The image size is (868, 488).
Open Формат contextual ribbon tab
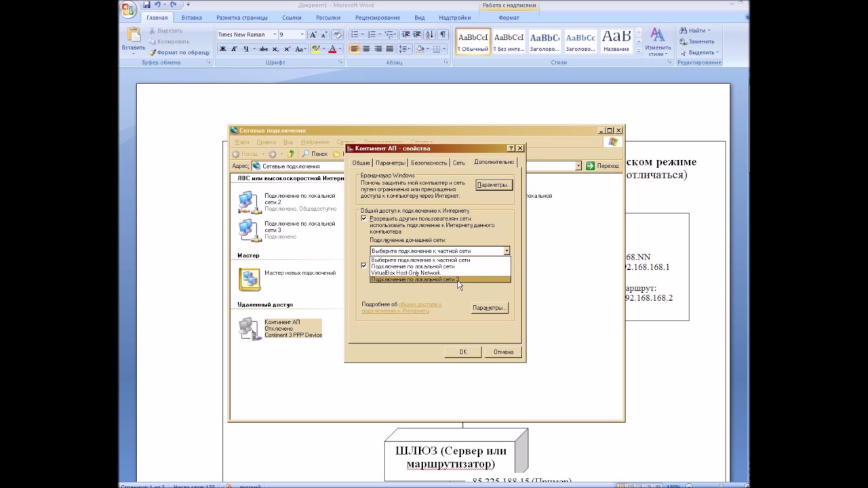point(509,18)
